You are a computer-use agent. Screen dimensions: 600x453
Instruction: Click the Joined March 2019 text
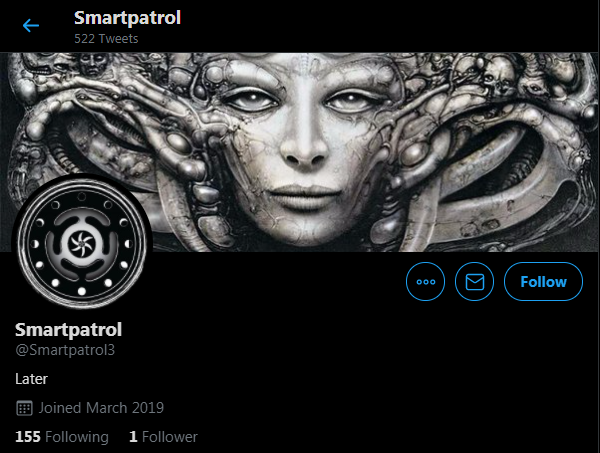tap(101, 408)
